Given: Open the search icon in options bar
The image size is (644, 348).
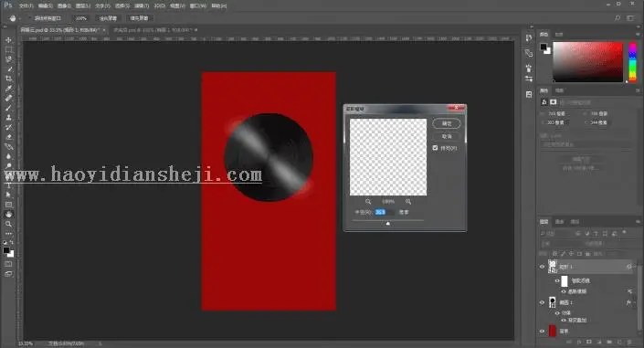Looking at the screenshot, I should pos(618,18).
